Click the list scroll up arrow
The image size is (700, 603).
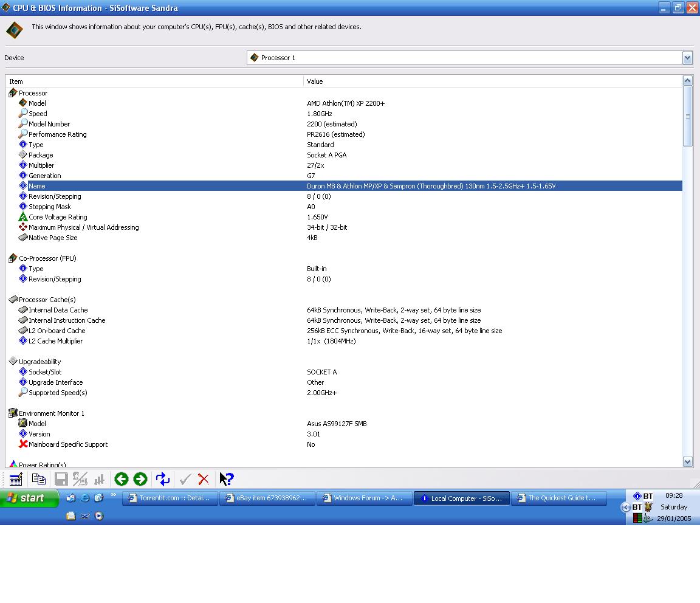687,81
